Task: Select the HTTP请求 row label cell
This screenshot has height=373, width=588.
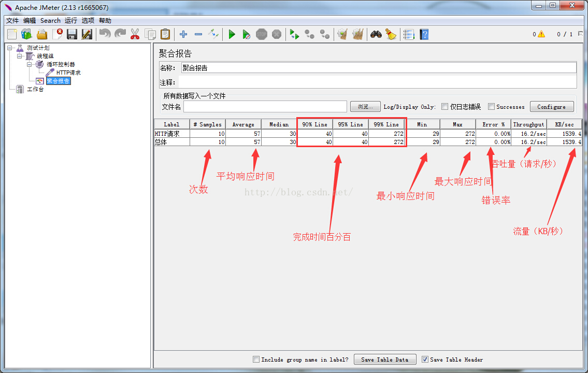Action: pos(172,134)
